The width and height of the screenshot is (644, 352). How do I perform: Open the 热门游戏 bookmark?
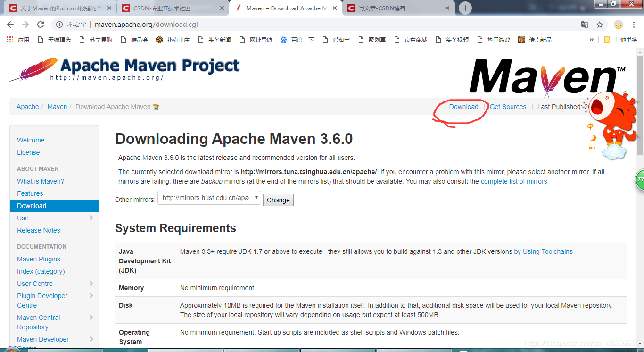[x=493, y=40]
